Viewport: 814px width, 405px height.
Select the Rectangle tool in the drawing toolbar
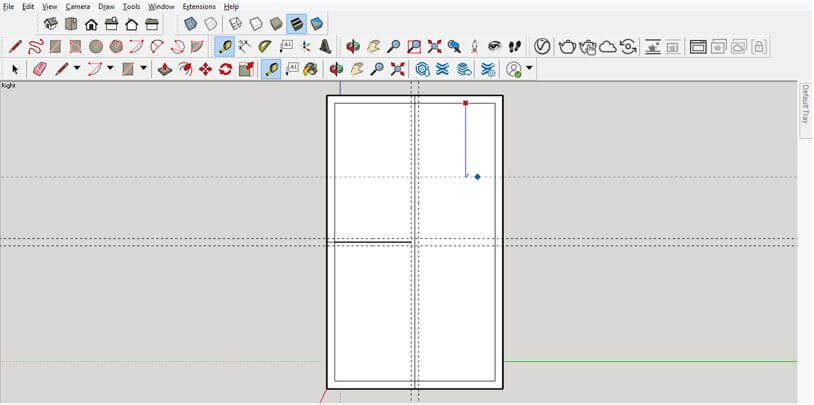point(55,47)
